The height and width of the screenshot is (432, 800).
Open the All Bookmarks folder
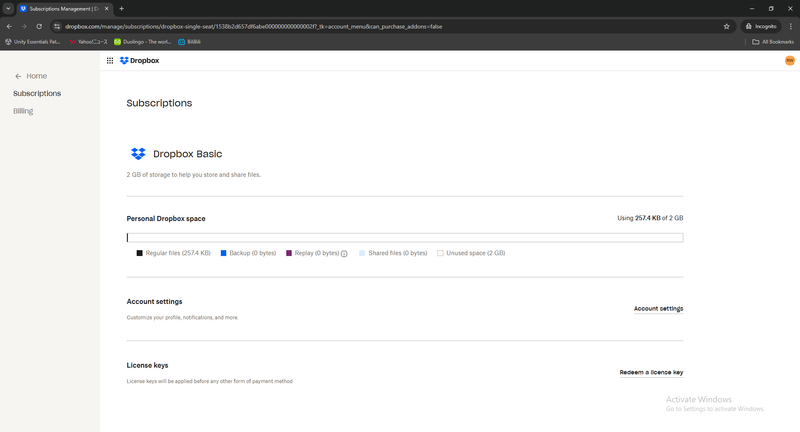(773, 42)
